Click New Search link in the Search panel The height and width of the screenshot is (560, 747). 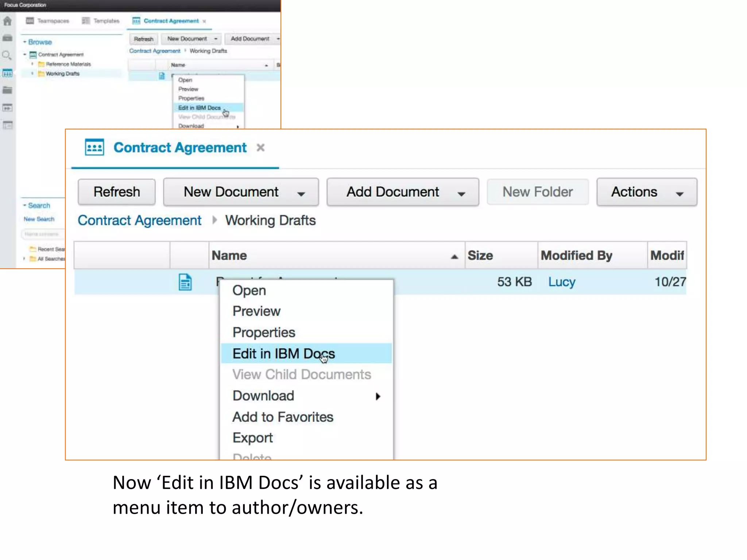click(x=39, y=219)
